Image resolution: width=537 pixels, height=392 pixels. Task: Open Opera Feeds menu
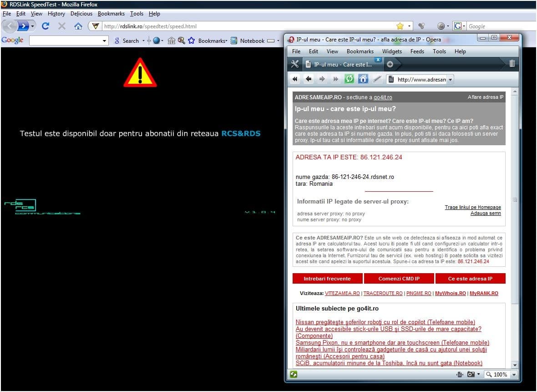(417, 51)
